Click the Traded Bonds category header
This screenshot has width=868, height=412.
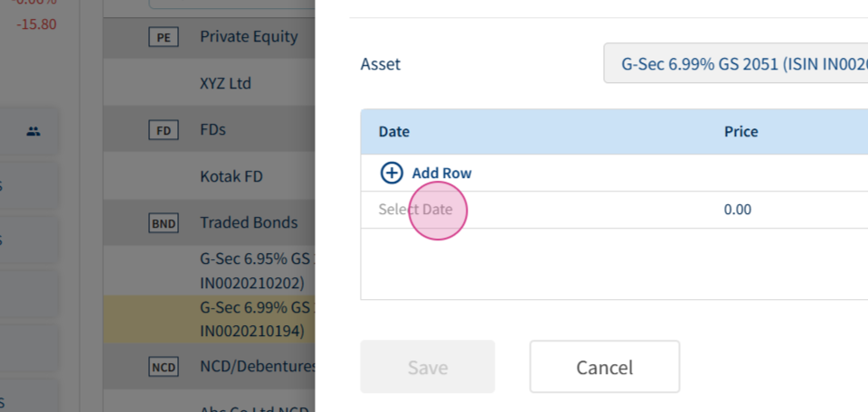[249, 222]
